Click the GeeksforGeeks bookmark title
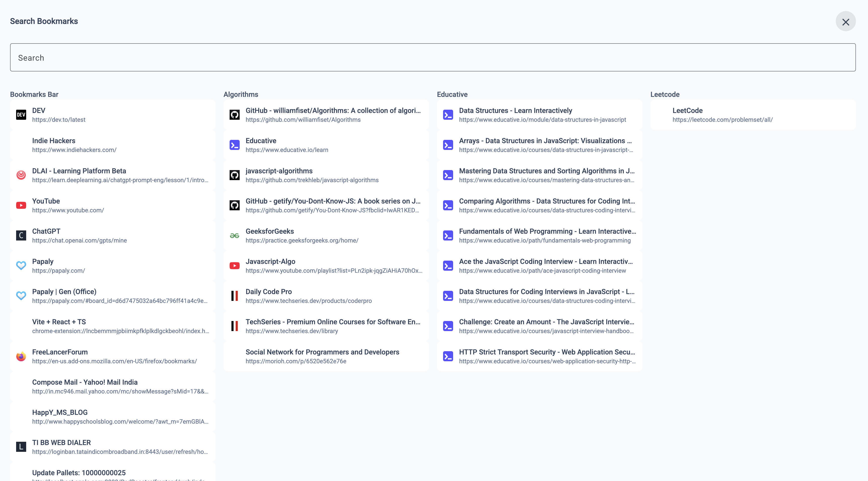This screenshot has height=481, width=868. tap(270, 231)
